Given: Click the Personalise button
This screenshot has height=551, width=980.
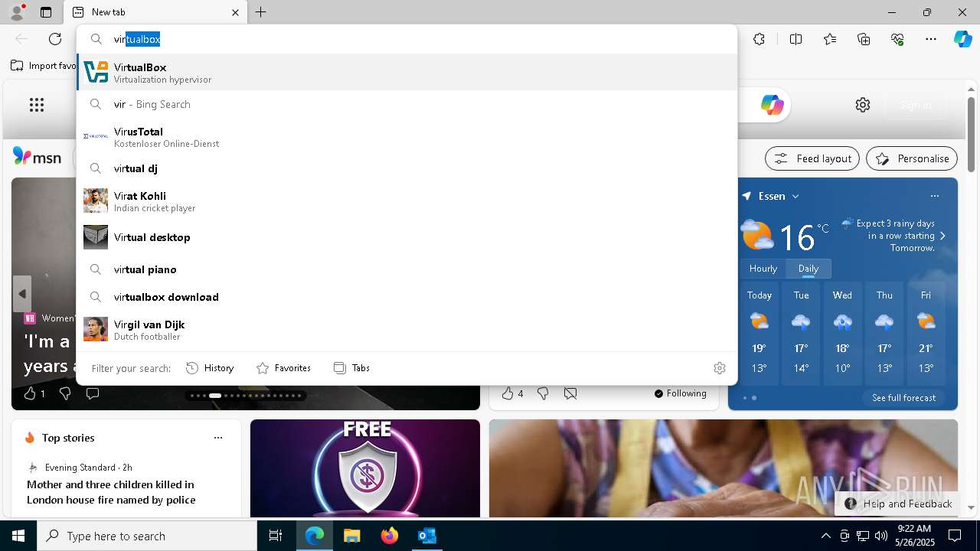Looking at the screenshot, I should point(912,158).
